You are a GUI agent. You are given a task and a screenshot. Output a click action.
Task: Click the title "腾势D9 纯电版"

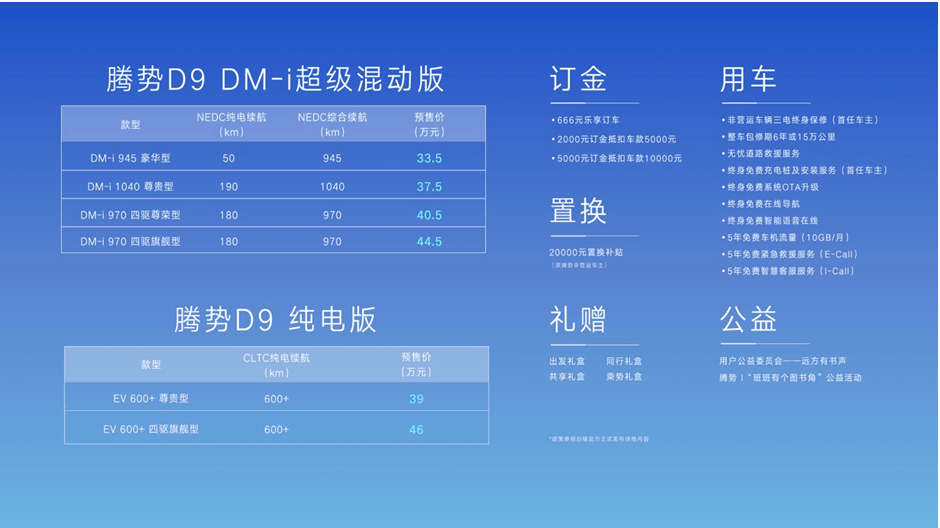tap(275, 319)
